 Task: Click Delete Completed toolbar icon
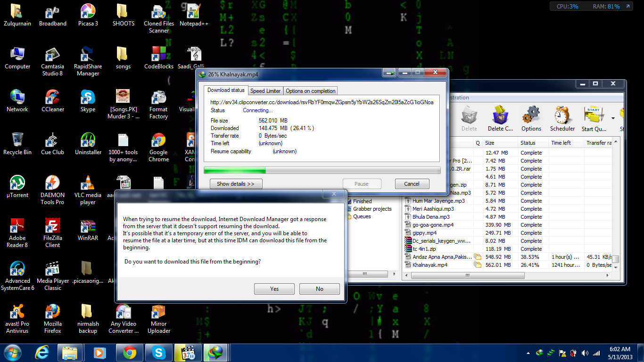coord(500,119)
